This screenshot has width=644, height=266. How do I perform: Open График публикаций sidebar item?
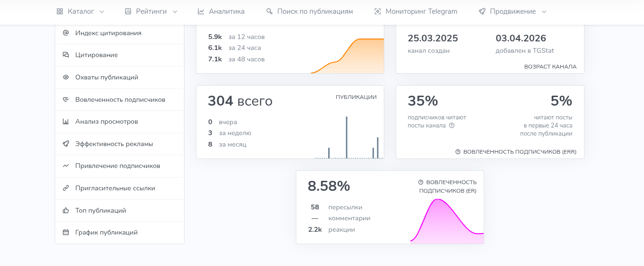(x=119, y=233)
